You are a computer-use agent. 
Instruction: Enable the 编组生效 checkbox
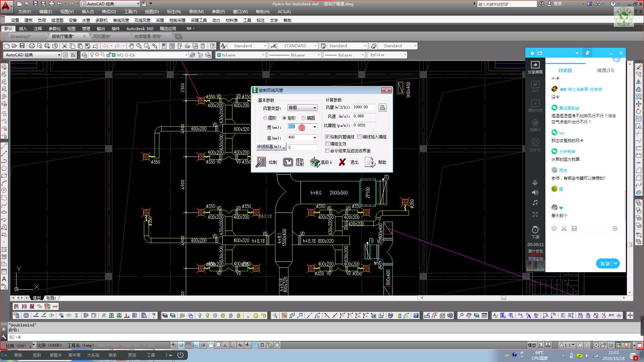[327, 144]
